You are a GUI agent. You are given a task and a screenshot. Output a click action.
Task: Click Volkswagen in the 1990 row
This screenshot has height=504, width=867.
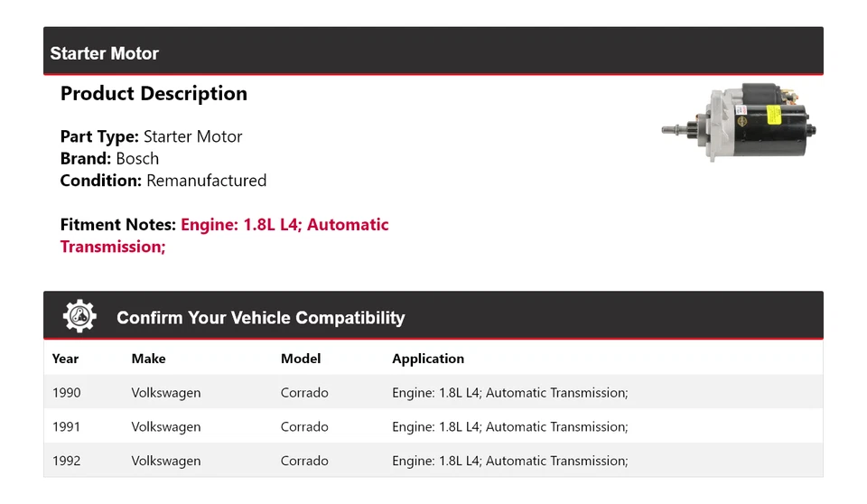coord(166,393)
